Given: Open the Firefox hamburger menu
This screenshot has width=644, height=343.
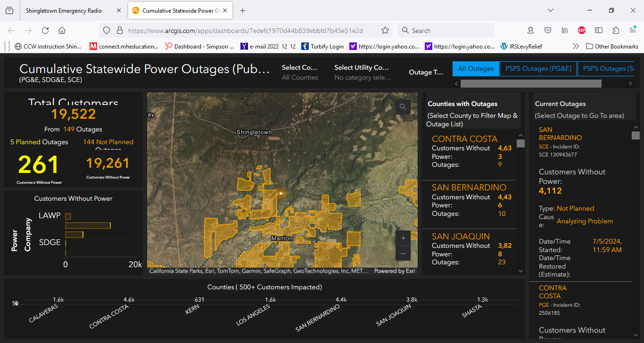Looking at the screenshot, I should point(633,31).
